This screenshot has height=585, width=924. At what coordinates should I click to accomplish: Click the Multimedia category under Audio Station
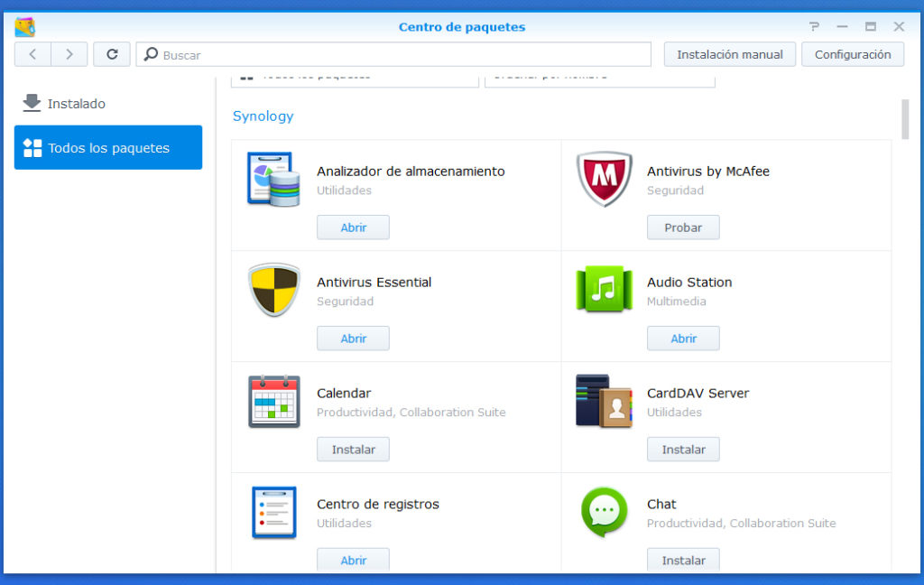coord(677,302)
